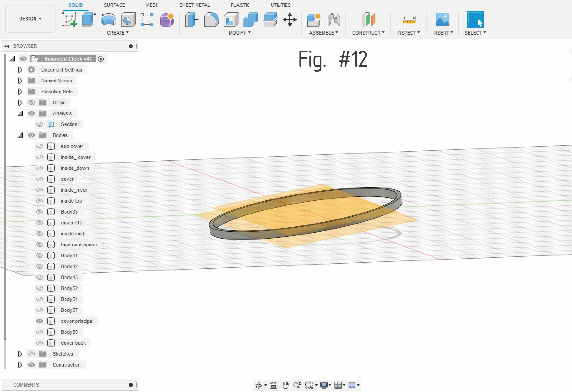The image size is (572, 392).
Task: Switch to SURFACE tab in toolbar
Action: pyautogui.click(x=114, y=5)
